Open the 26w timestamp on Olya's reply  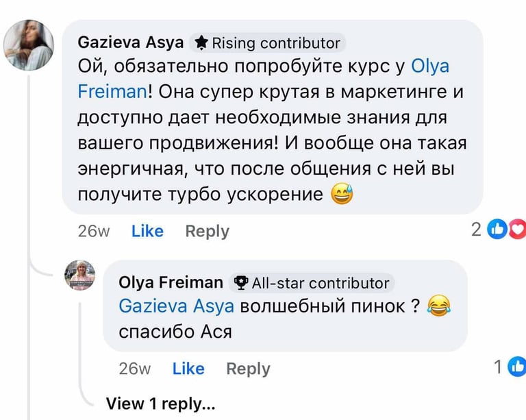(135, 369)
